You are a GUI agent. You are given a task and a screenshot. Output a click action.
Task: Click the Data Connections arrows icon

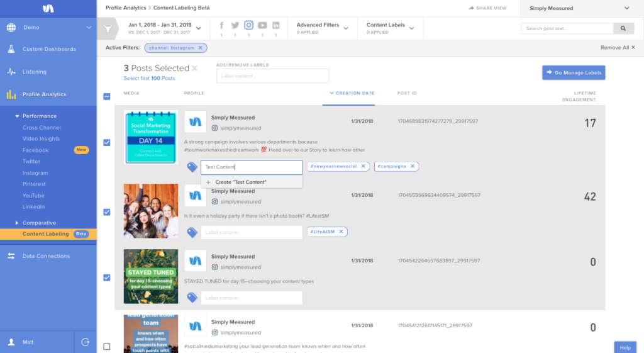[11, 256]
